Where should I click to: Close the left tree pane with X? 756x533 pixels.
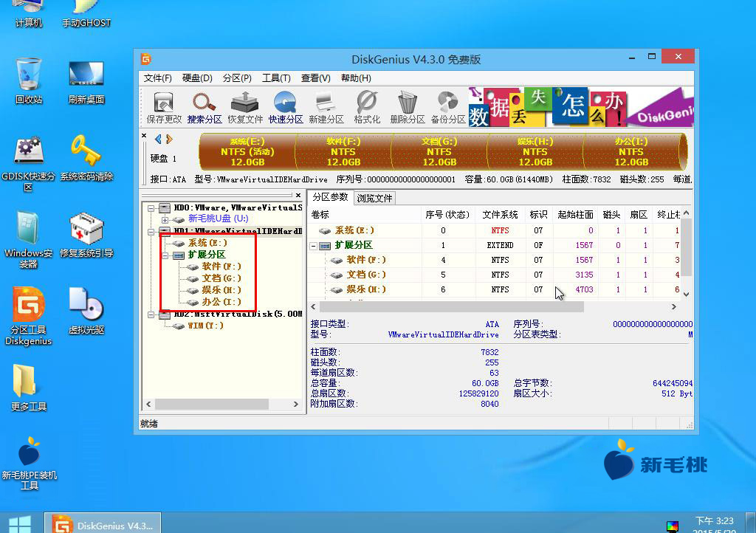point(298,195)
